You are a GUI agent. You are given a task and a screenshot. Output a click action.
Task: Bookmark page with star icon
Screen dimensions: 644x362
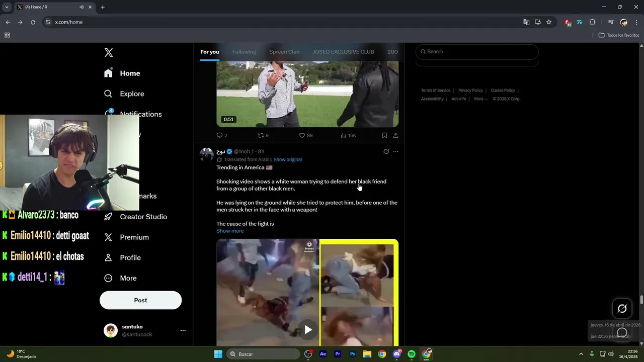(x=549, y=22)
